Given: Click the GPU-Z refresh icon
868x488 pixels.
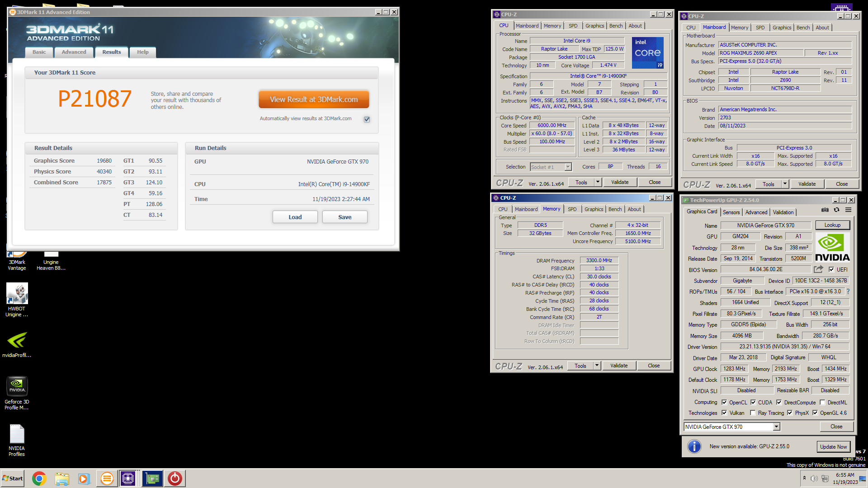Looking at the screenshot, I should point(837,210).
